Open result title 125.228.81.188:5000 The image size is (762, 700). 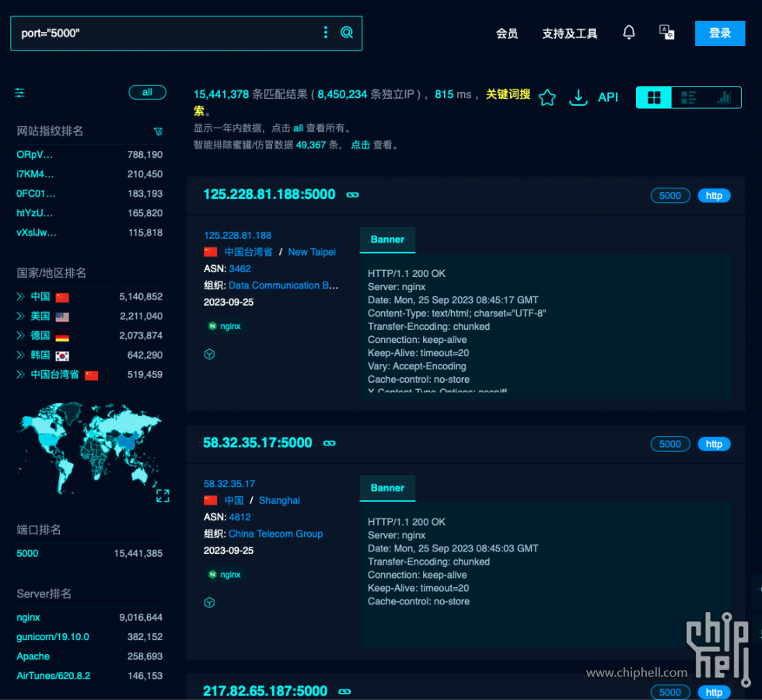point(269,194)
